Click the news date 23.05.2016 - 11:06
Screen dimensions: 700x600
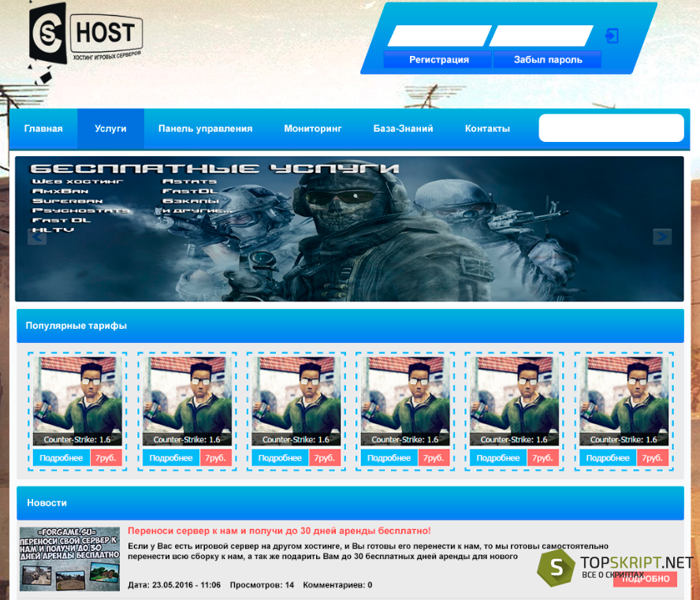(x=174, y=585)
